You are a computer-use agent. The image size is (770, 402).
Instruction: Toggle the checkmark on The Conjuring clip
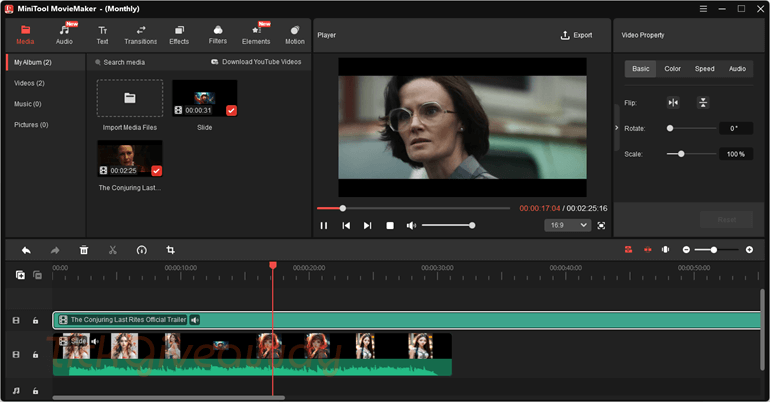click(x=157, y=171)
